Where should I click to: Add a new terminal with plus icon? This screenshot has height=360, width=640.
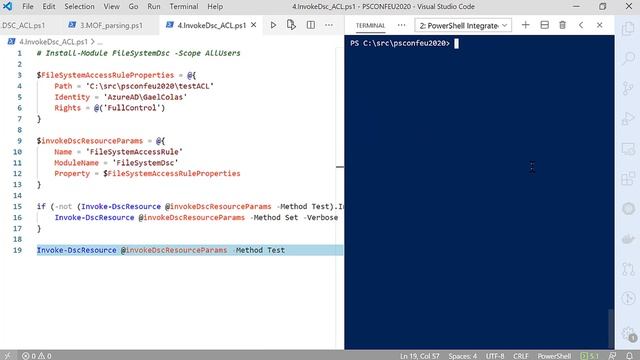(x=525, y=25)
